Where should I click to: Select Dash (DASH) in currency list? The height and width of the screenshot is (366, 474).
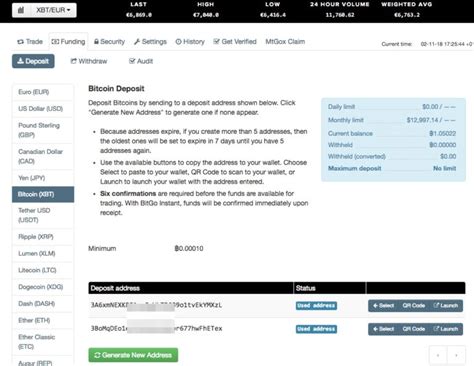[x=43, y=303]
